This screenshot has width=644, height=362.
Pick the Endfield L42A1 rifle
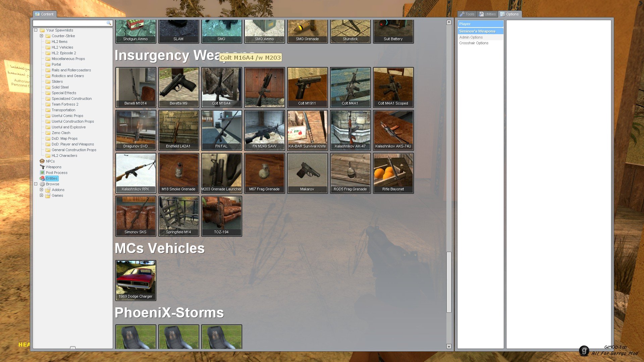(178, 130)
